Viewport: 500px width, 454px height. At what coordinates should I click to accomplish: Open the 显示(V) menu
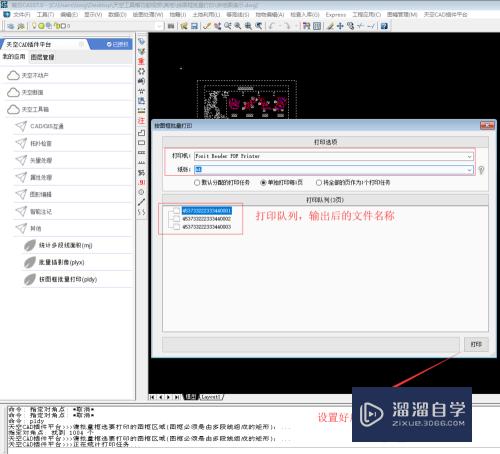(x=93, y=15)
